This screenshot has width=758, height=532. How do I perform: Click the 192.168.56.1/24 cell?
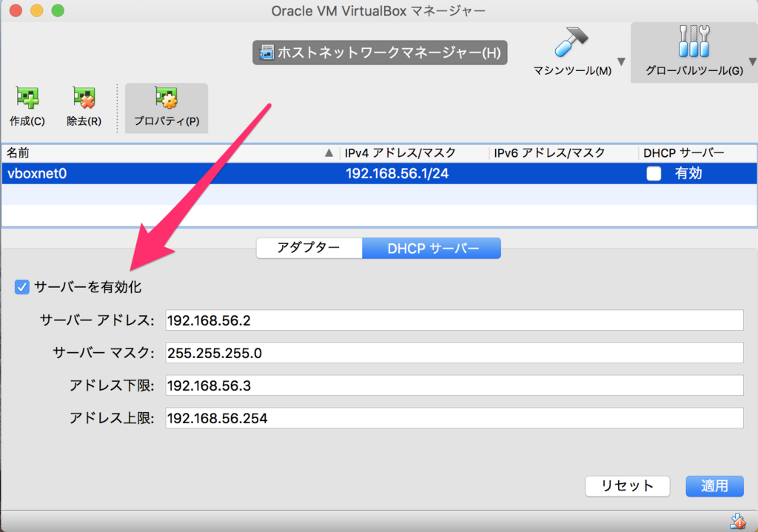398,173
